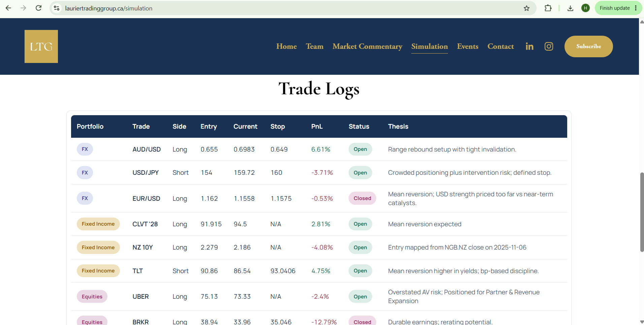Click the browser forward arrow

click(x=23, y=8)
